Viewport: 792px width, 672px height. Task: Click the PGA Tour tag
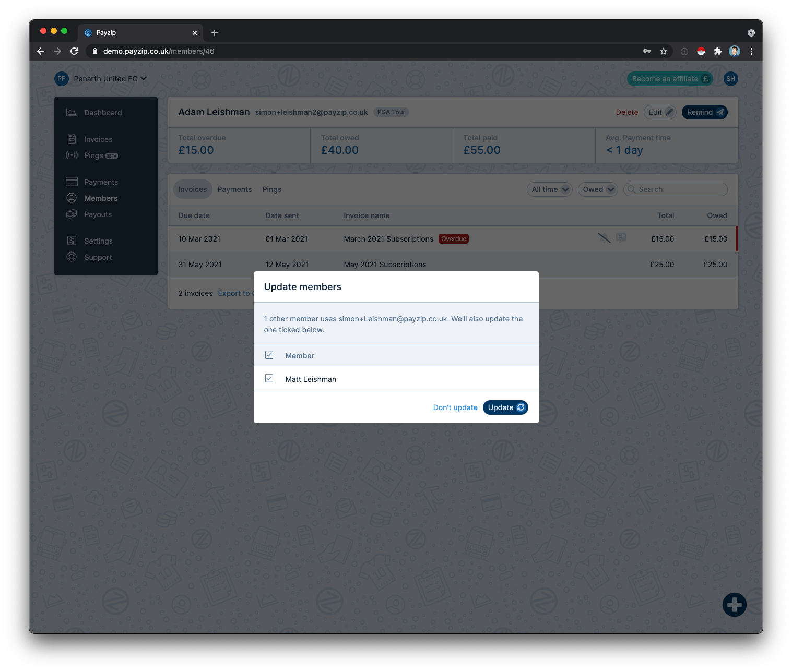click(391, 112)
